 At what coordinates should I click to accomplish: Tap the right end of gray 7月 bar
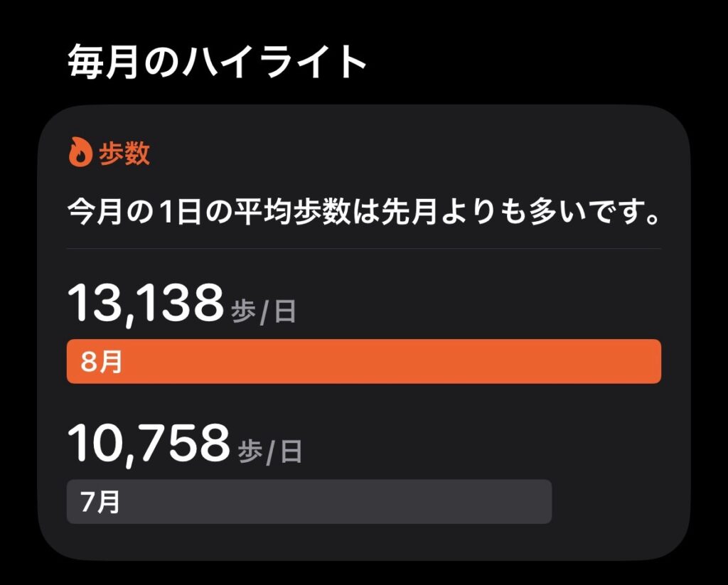(541, 501)
